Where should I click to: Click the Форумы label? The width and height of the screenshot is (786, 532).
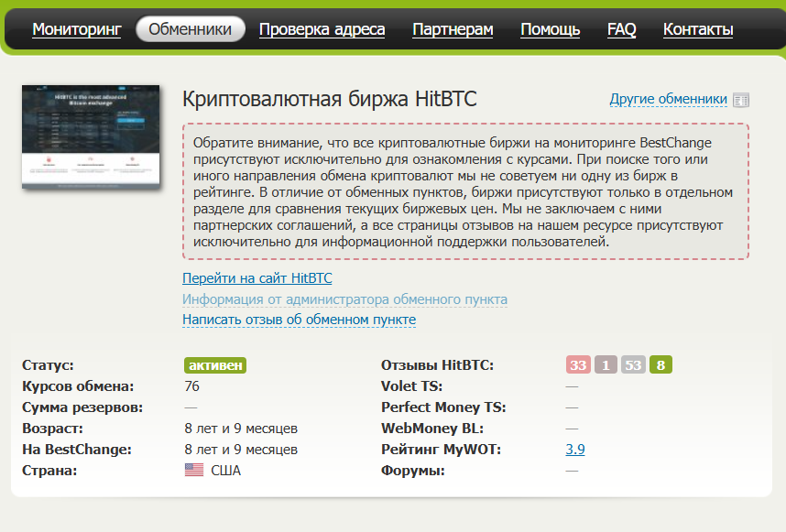pos(412,471)
